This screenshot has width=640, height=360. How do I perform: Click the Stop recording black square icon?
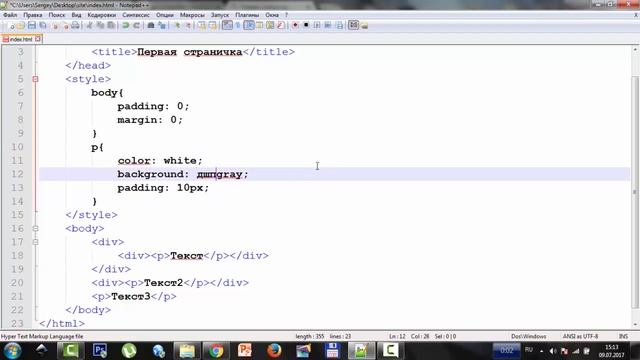coord(306,25)
